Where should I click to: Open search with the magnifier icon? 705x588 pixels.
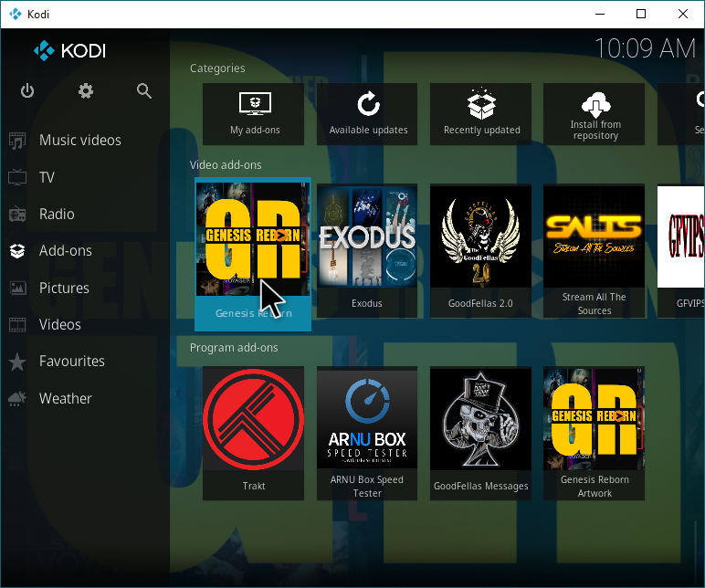pos(144,90)
